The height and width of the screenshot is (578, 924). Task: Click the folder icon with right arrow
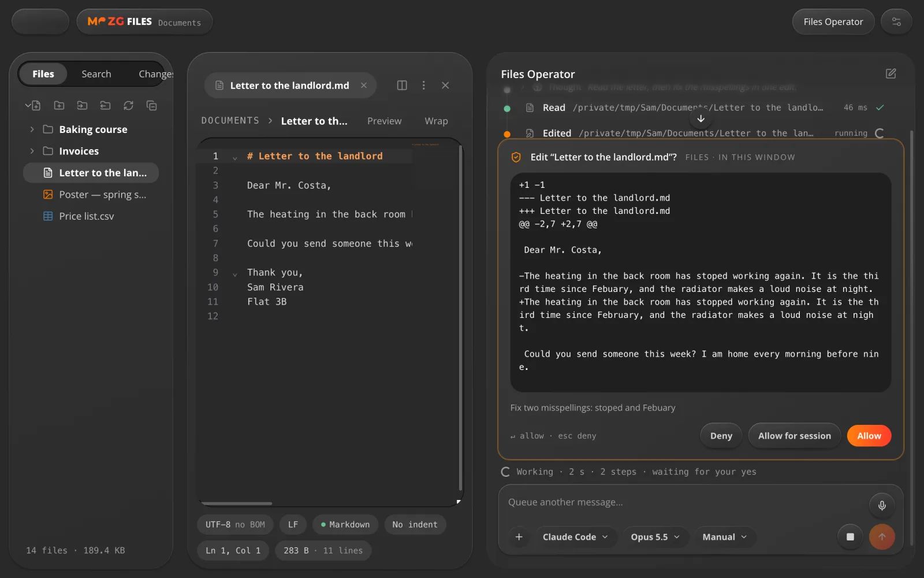tap(82, 105)
